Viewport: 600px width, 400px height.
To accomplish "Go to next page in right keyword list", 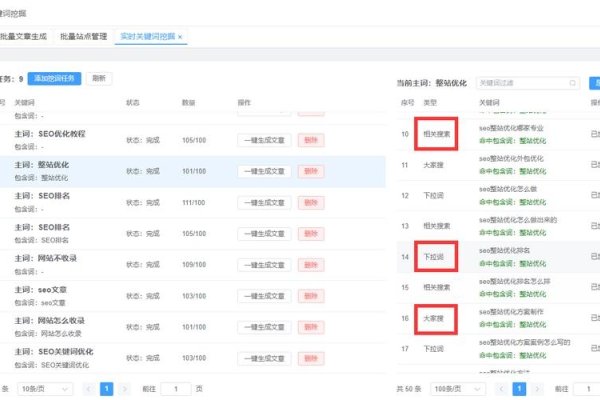I will [x=537, y=389].
